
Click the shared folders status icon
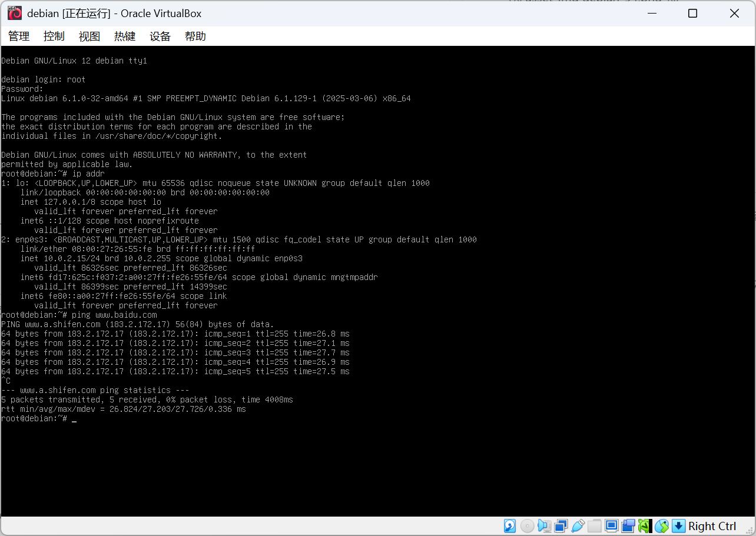pyautogui.click(x=595, y=526)
